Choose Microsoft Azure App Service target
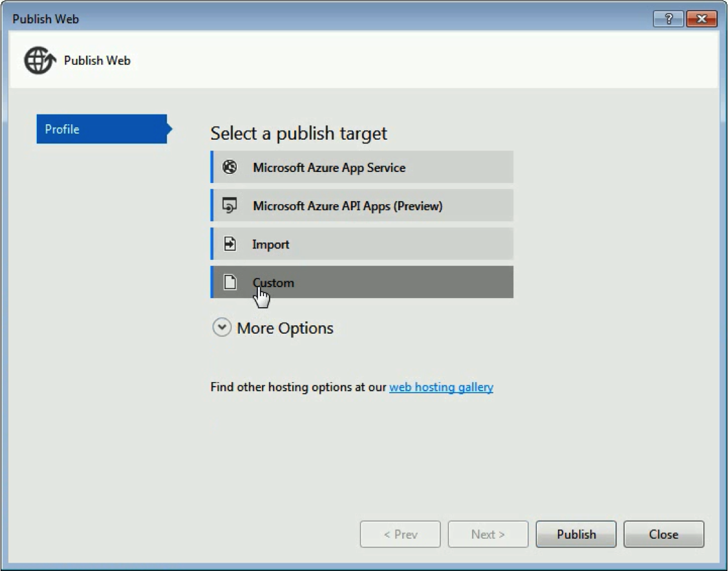The height and width of the screenshot is (571, 728). point(362,167)
